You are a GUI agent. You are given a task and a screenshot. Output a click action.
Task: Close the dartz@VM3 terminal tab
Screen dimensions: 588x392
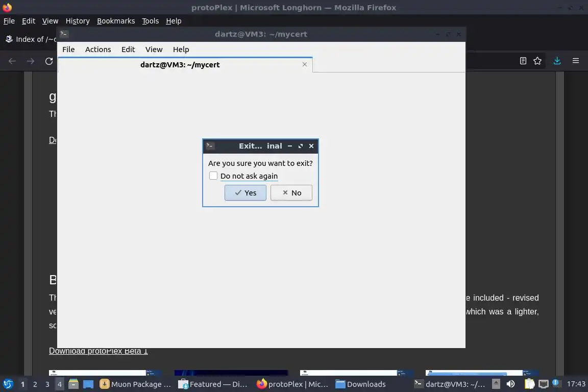click(x=305, y=64)
